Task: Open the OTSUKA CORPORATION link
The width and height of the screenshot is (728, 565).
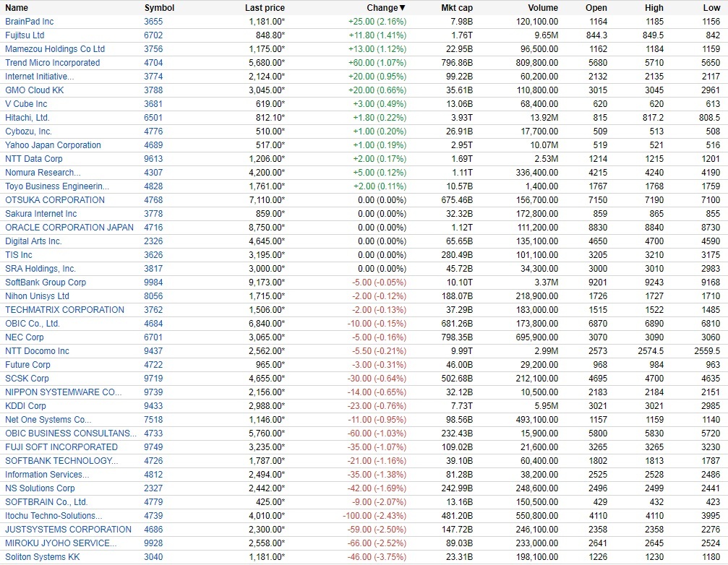Action: pos(55,200)
